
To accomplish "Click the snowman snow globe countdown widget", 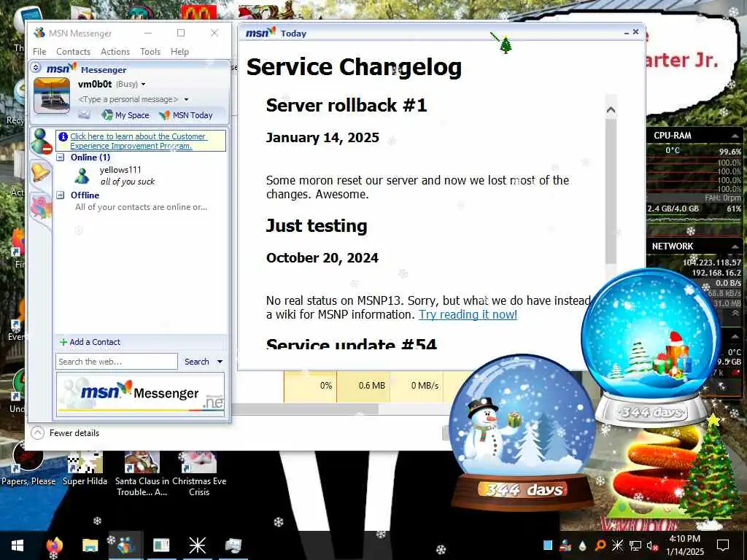I will coord(522,431).
